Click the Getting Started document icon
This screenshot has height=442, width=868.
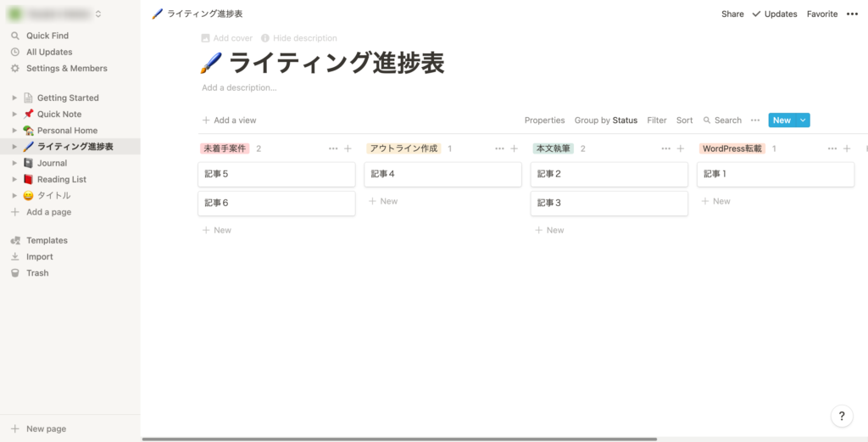(28, 98)
